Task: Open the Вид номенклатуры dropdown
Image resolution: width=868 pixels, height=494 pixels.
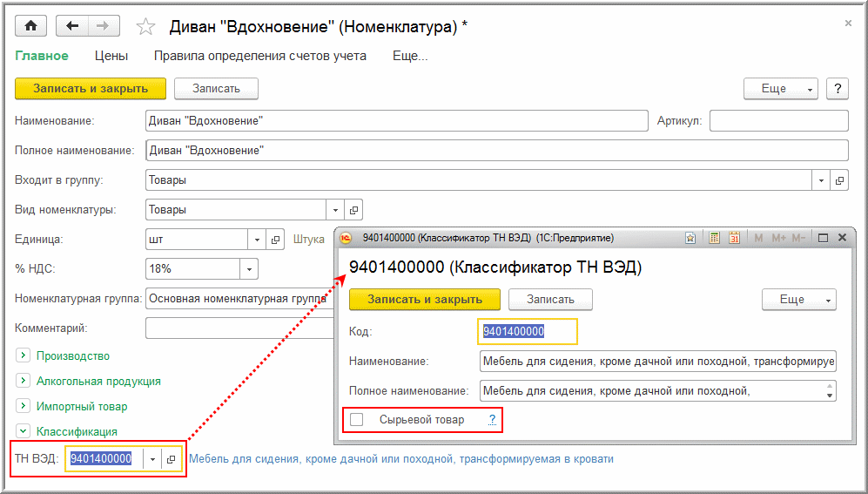Action: (335, 210)
